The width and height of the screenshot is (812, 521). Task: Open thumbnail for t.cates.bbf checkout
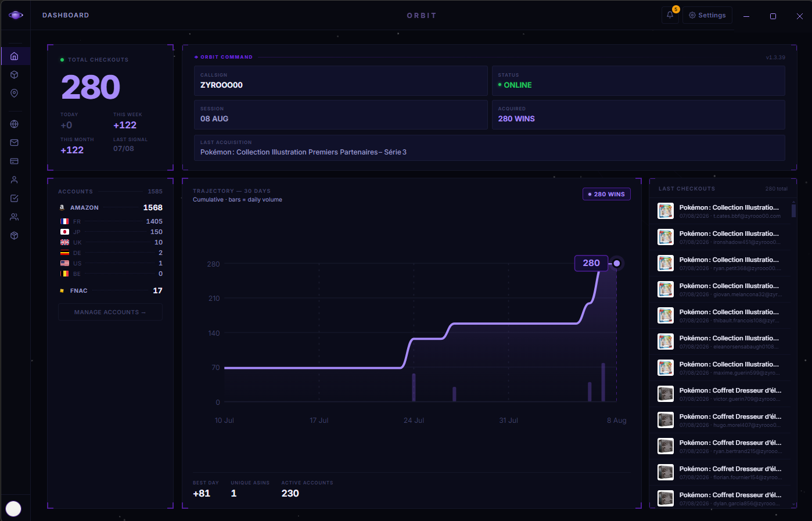coord(666,211)
